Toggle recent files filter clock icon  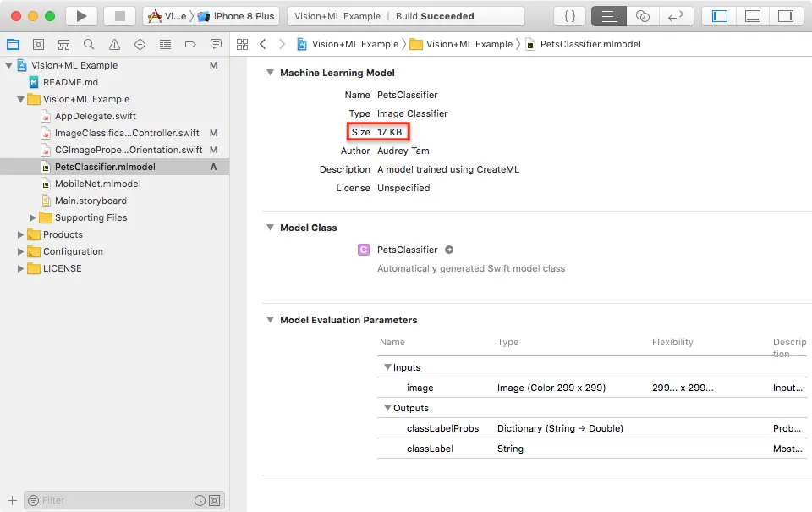tap(200, 501)
